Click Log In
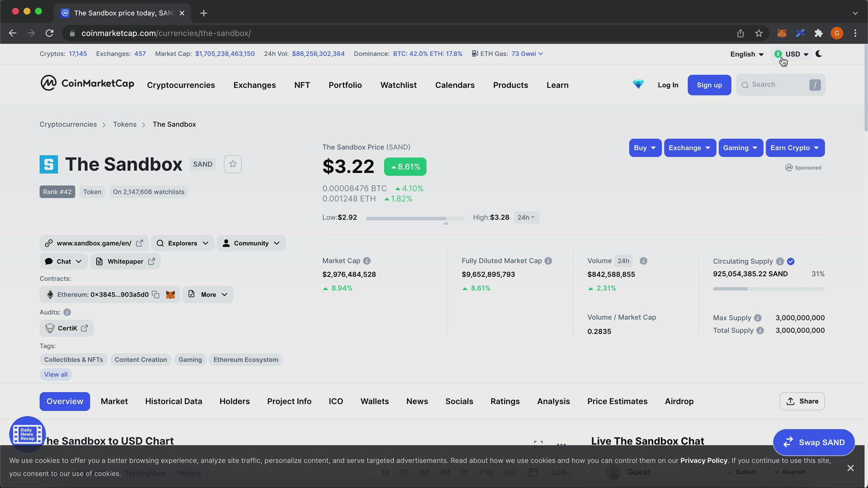Image resolution: width=868 pixels, height=488 pixels. [668, 85]
